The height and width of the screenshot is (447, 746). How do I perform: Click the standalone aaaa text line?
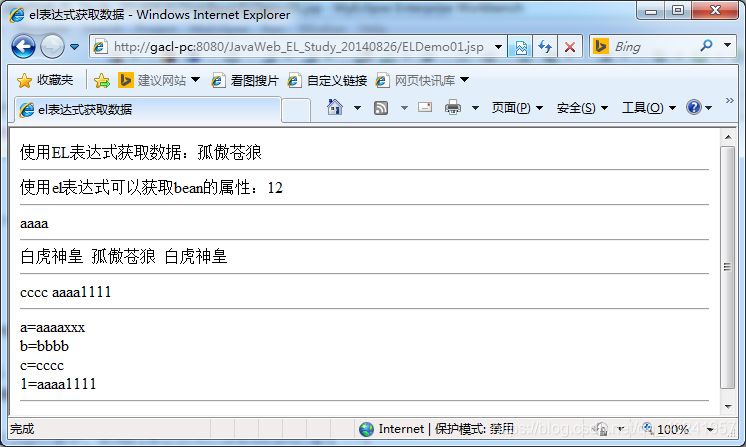click(x=34, y=224)
